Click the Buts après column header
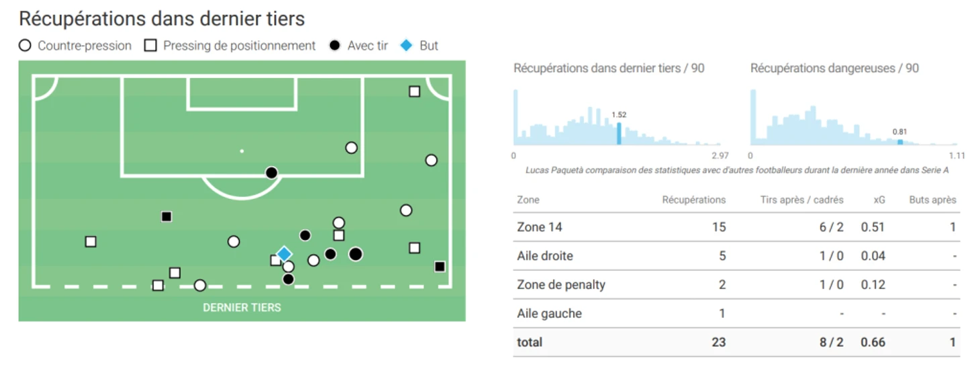980x389 pixels. [932, 200]
